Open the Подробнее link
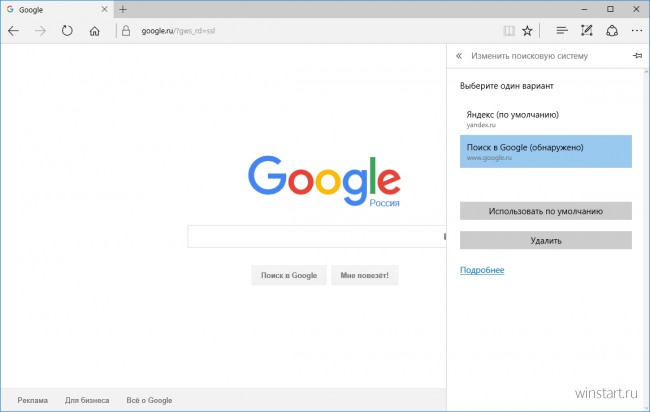Image resolution: width=650 pixels, height=412 pixels. 482,270
